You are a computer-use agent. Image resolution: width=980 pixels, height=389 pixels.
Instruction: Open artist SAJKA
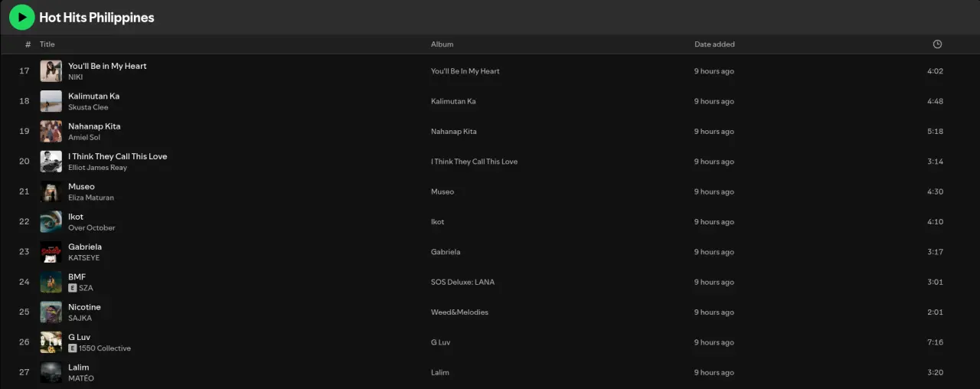click(80, 319)
